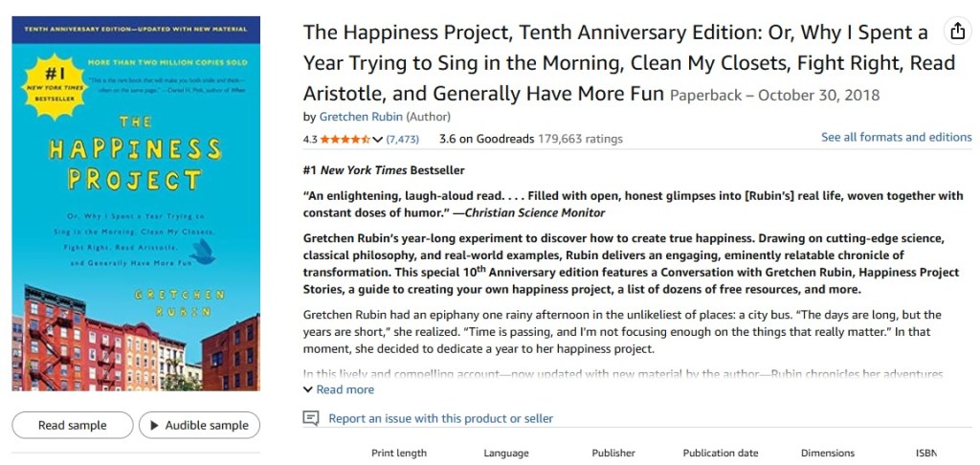Screen dimensions: 980x465
Task: Click the 4.3 average rating number
Action: point(310,139)
